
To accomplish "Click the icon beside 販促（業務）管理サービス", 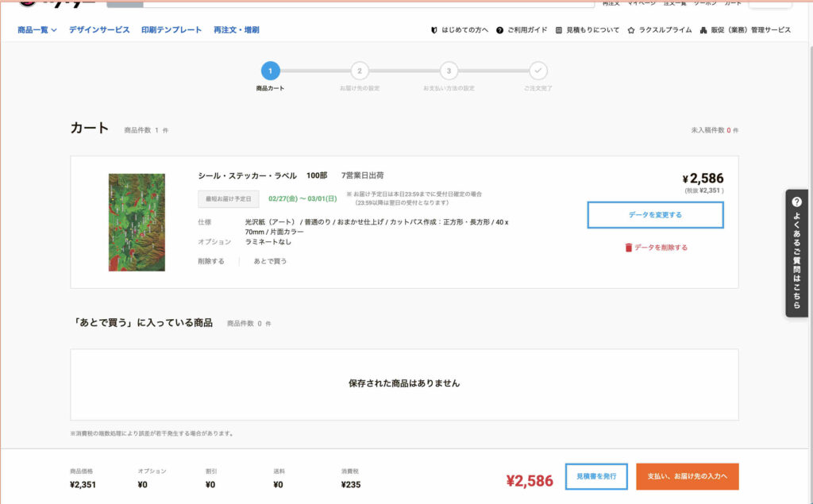I will (703, 30).
